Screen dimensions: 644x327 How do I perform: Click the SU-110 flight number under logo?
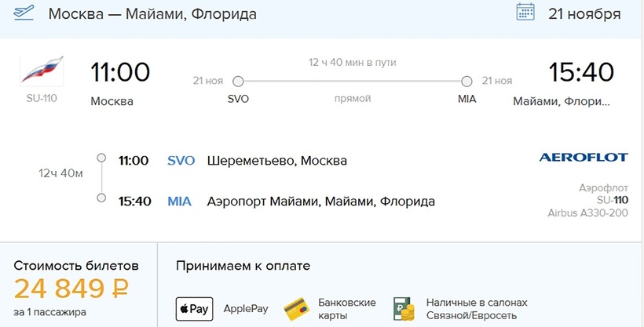(x=41, y=99)
